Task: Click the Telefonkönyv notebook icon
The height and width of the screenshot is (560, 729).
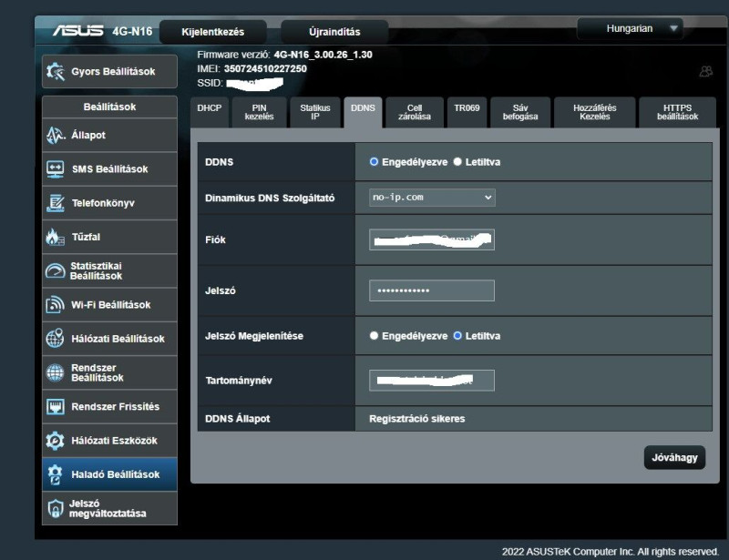Action: point(56,203)
